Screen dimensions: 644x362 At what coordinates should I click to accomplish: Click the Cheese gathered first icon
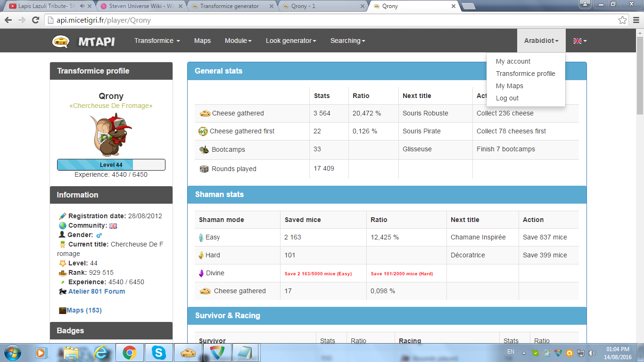pyautogui.click(x=203, y=131)
